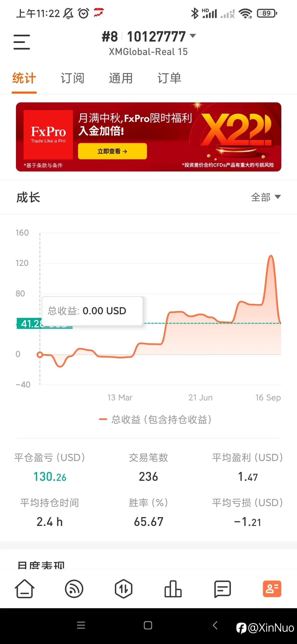Screen dimensions: 297x644
Task: Open the messages chat icon
Action: (x=222, y=589)
